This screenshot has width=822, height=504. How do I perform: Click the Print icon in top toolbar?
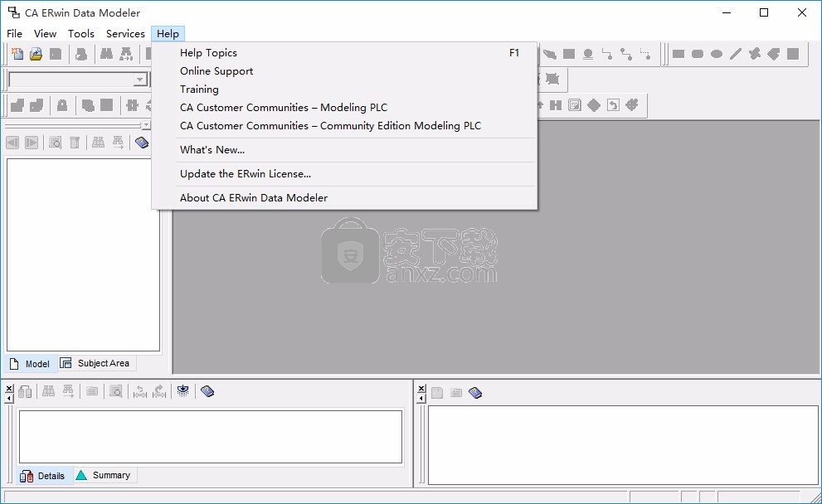81,54
